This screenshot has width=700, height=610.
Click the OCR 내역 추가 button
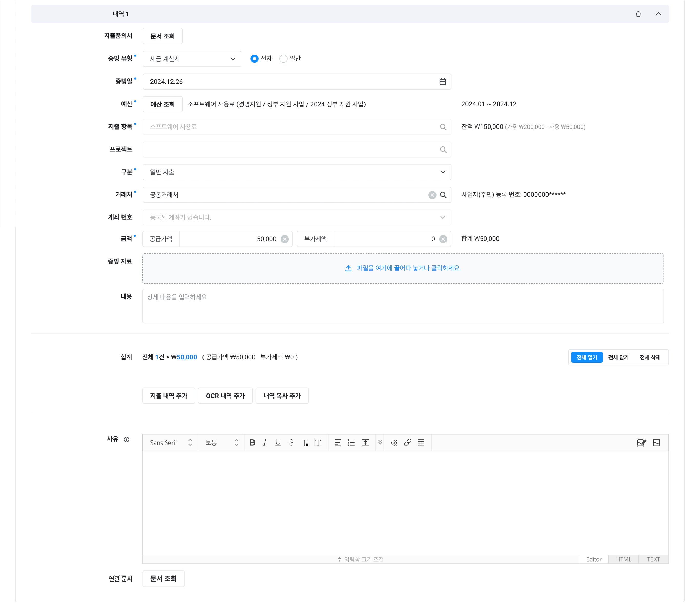[x=225, y=396]
